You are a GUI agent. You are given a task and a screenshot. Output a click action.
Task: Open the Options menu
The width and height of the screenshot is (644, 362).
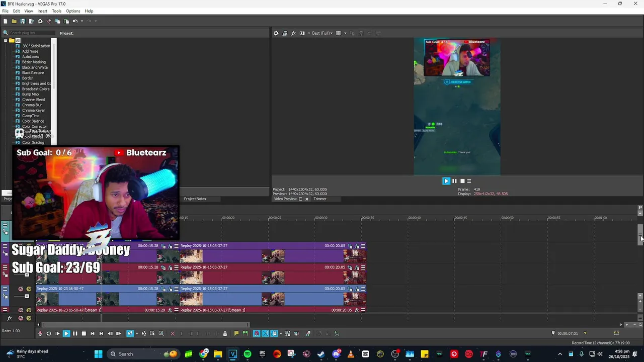(73, 11)
